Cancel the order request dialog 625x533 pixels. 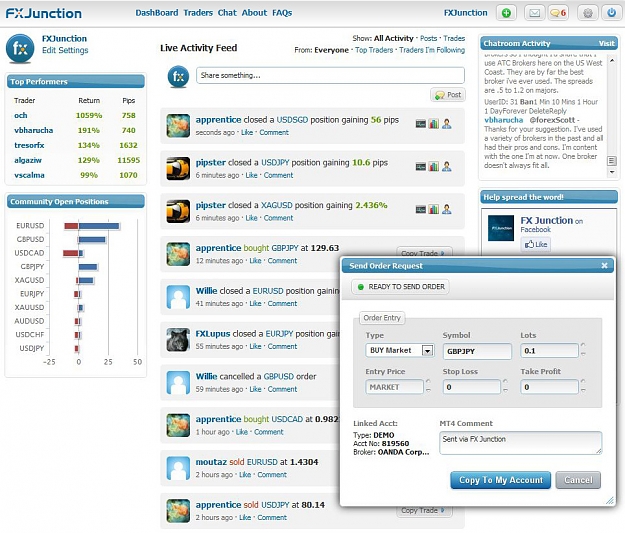tap(578, 480)
